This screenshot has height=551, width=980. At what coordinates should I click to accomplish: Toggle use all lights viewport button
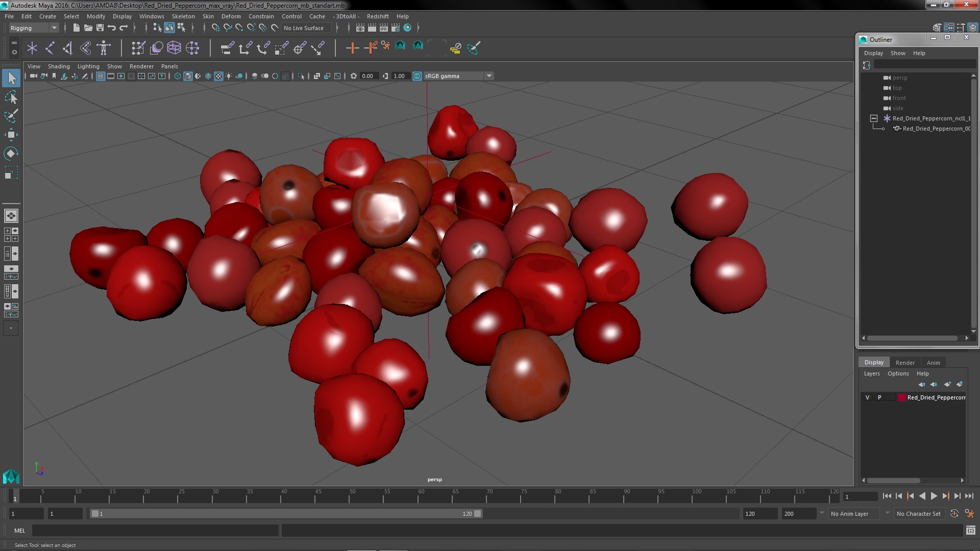click(229, 76)
